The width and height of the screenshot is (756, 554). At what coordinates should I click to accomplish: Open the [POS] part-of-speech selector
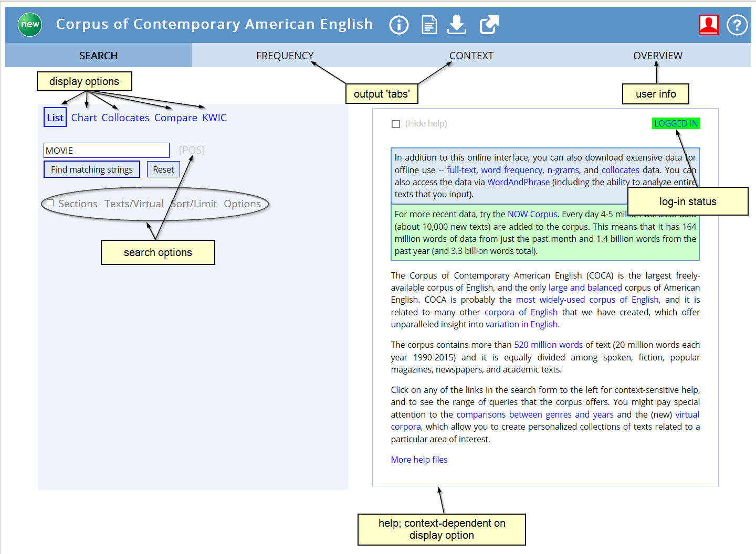pos(192,150)
